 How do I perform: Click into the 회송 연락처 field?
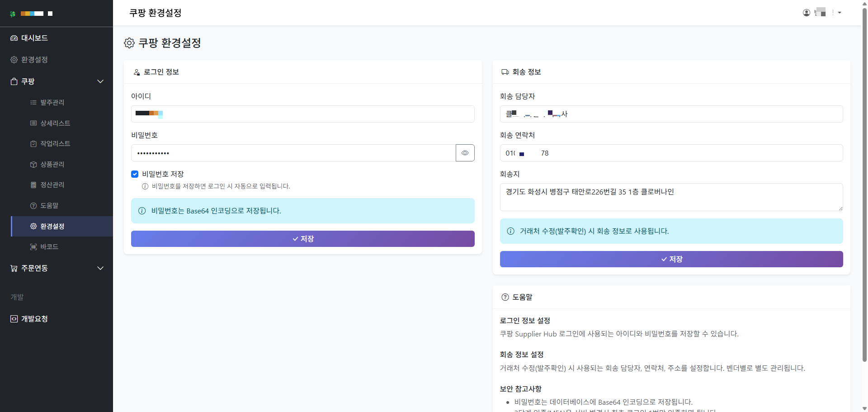pyautogui.click(x=671, y=153)
